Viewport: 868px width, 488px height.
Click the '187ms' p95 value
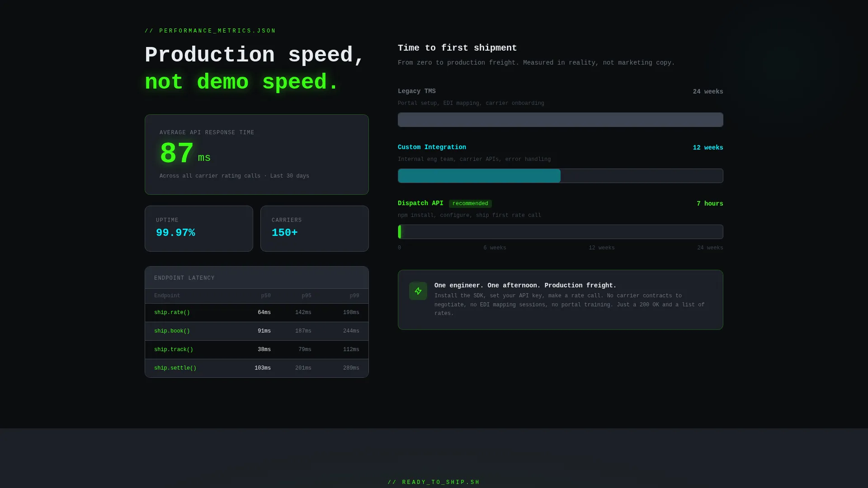coord(303,331)
